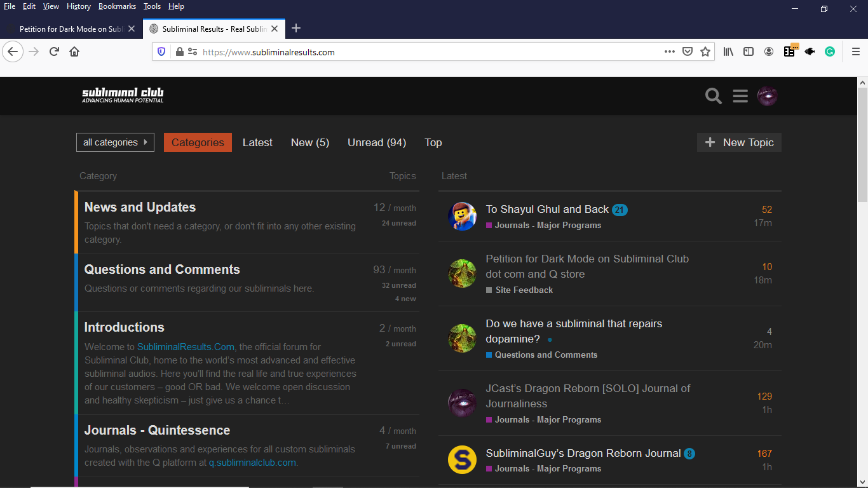Image resolution: width=868 pixels, height=488 pixels.
Task: Open tracking protection shield icon
Action: click(x=161, y=52)
